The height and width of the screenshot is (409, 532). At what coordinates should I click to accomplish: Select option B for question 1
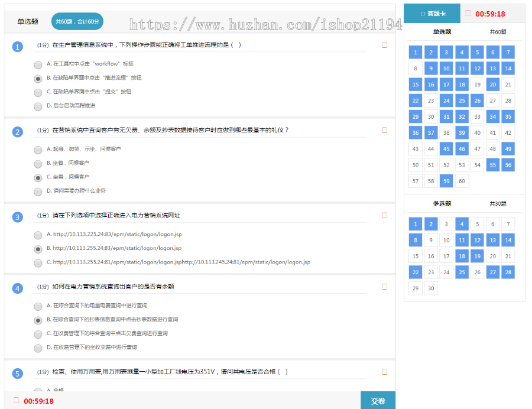pos(38,77)
